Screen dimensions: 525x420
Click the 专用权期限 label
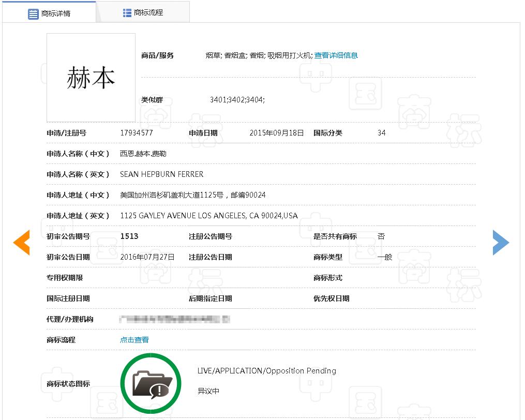[x=65, y=278]
